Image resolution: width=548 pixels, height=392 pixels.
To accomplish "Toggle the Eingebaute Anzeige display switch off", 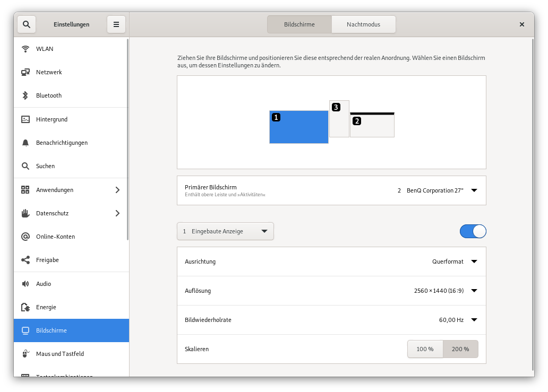I will point(473,231).
